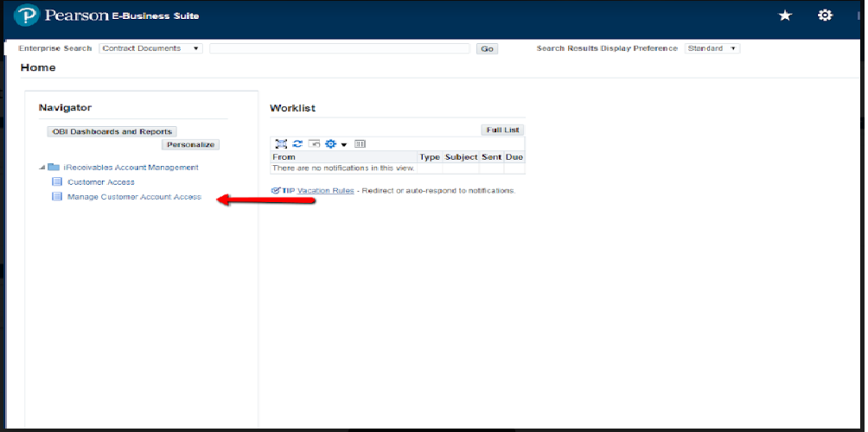This screenshot has width=868, height=432.
Task: Sort Worklist by From column header
Action: pos(344,157)
